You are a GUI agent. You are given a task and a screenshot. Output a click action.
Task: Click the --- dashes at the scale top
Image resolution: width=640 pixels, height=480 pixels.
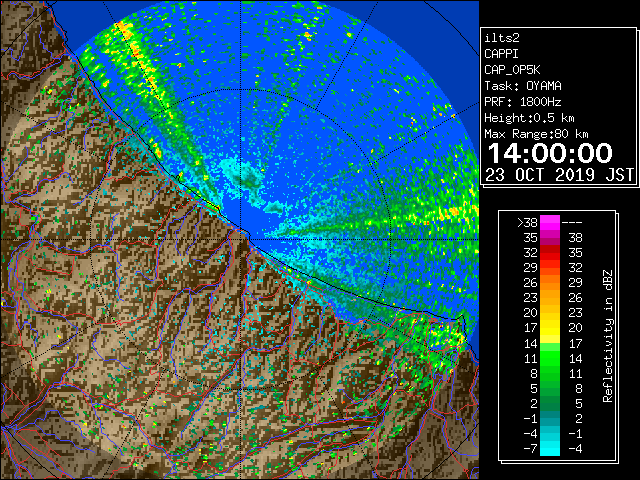[572, 223]
